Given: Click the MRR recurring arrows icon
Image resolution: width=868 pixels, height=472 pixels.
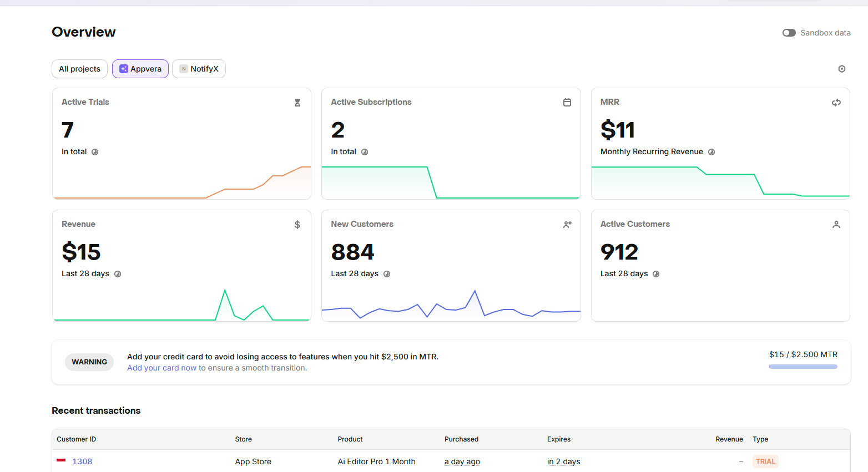Looking at the screenshot, I should pyautogui.click(x=836, y=103).
